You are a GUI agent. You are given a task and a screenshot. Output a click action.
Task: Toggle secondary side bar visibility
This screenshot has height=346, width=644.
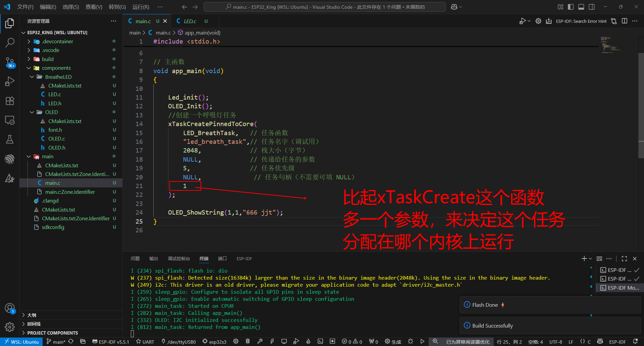[592, 7]
